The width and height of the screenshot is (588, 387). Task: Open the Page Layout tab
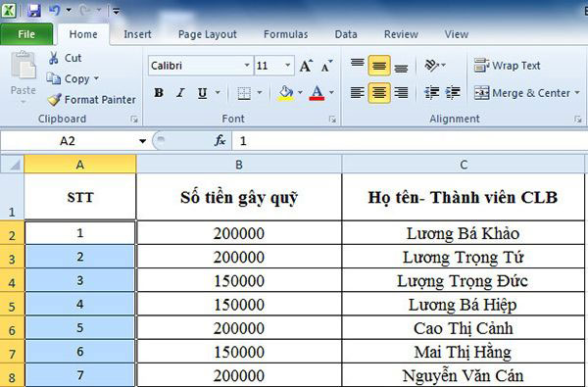click(x=208, y=34)
